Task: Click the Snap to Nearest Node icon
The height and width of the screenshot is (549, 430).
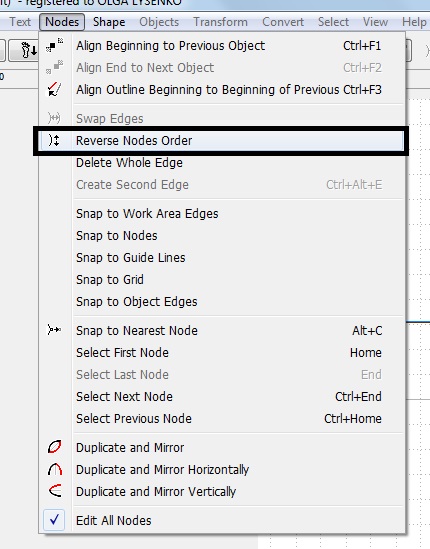Action: 54,330
